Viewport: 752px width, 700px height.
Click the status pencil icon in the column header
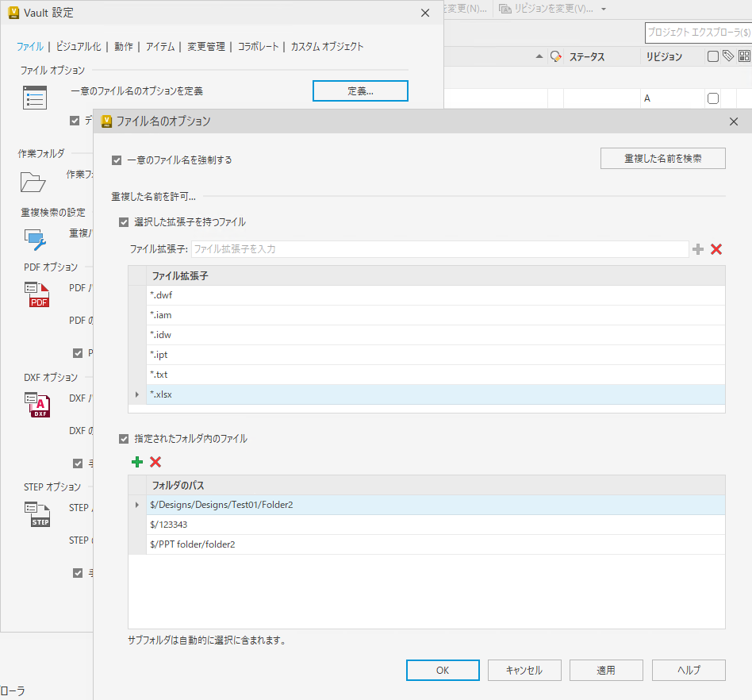pyautogui.click(x=556, y=56)
